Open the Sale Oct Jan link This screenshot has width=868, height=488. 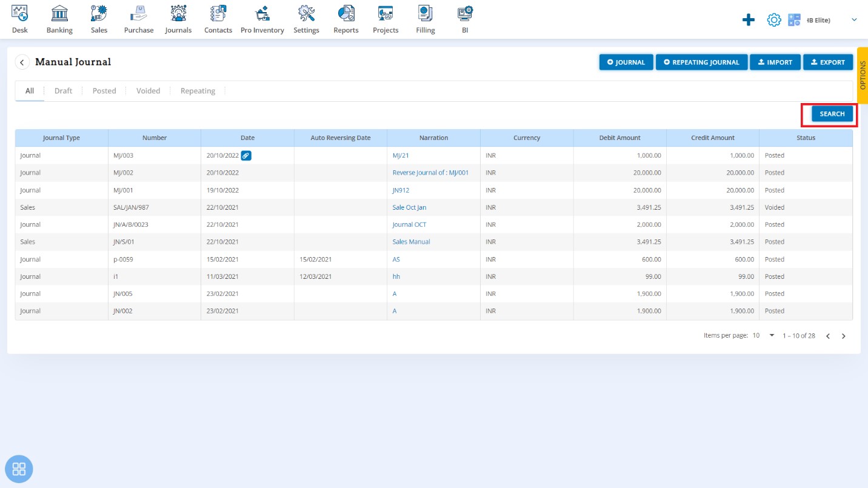(409, 207)
